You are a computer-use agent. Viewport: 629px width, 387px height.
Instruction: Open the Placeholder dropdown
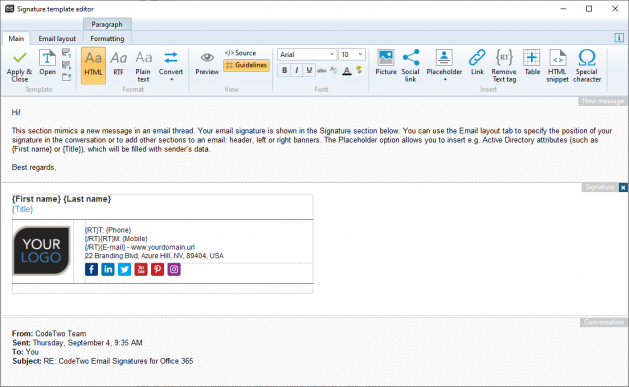[x=444, y=66]
